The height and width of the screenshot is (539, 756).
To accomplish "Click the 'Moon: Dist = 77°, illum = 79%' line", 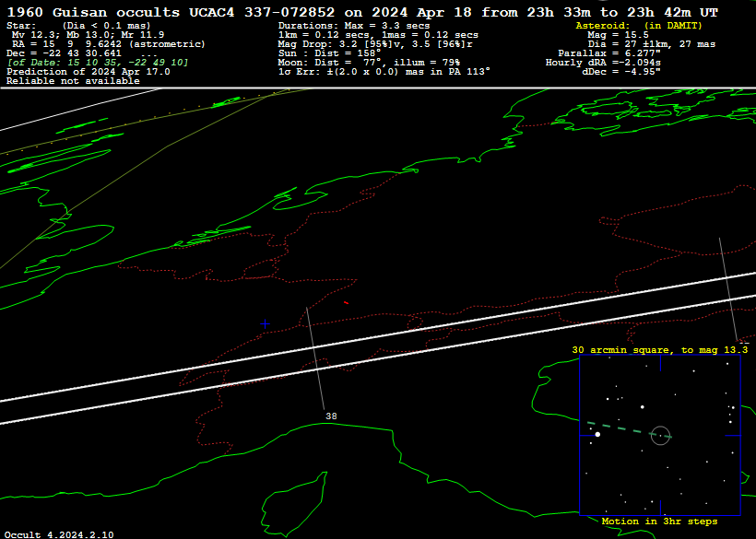I will coord(369,63).
